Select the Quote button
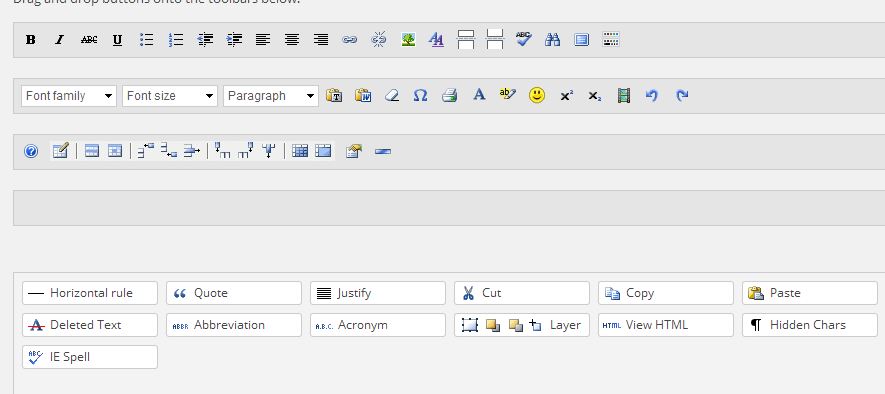This screenshot has height=394, width=885. click(x=234, y=293)
